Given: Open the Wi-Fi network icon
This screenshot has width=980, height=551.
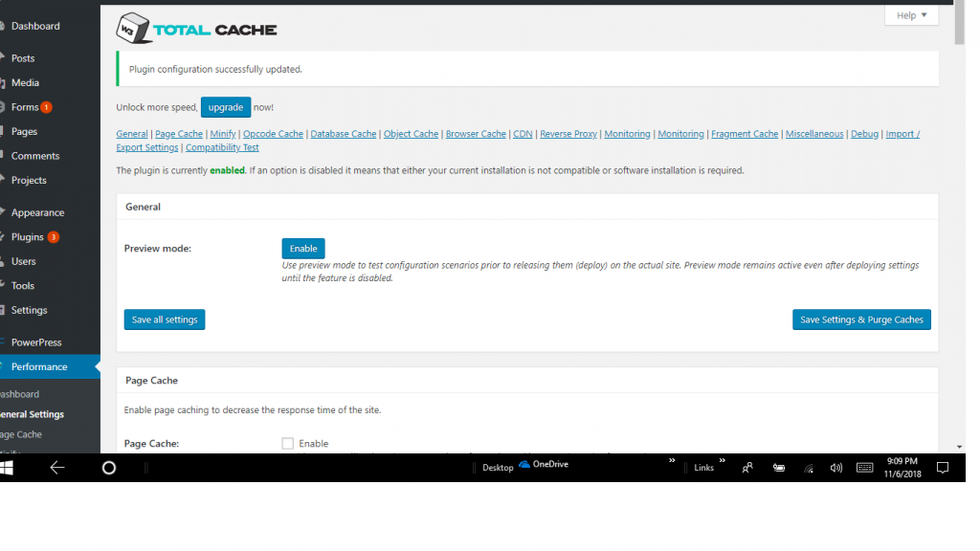Looking at the screenshot, I should pyautogui.click(x=809, y=468).
